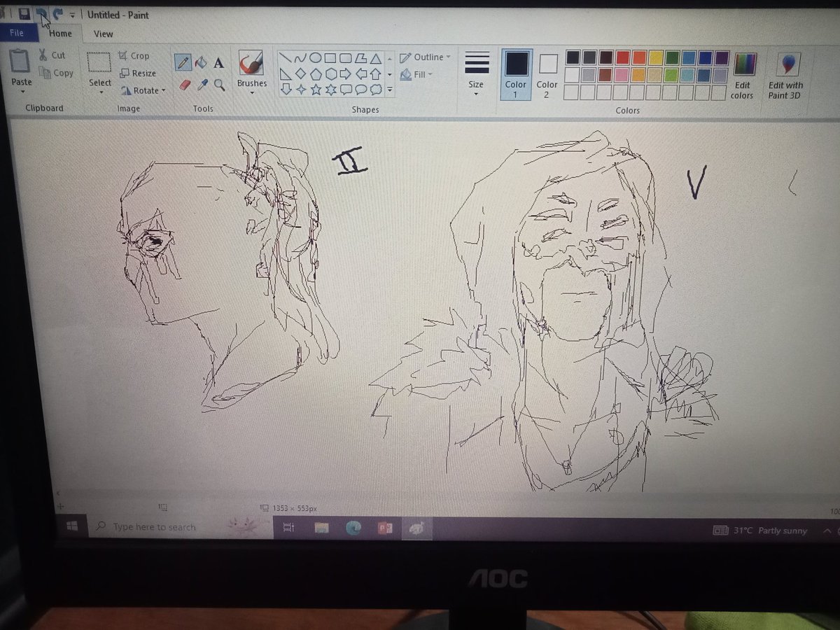Pick the green color swatch in top row
This screenshot has height=630, width=840.
pyautogui.click(x=673, y=57)
